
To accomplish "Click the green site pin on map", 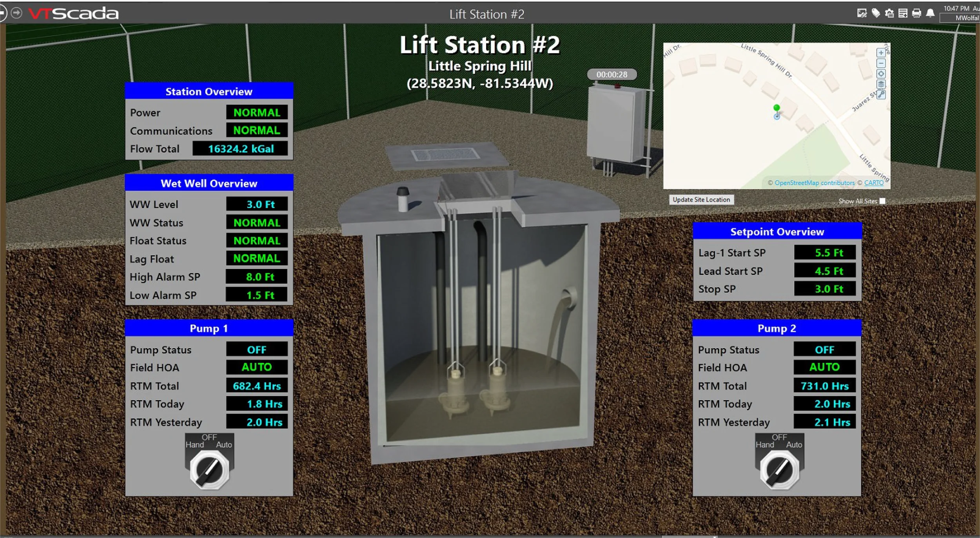I will coord(777,108).
